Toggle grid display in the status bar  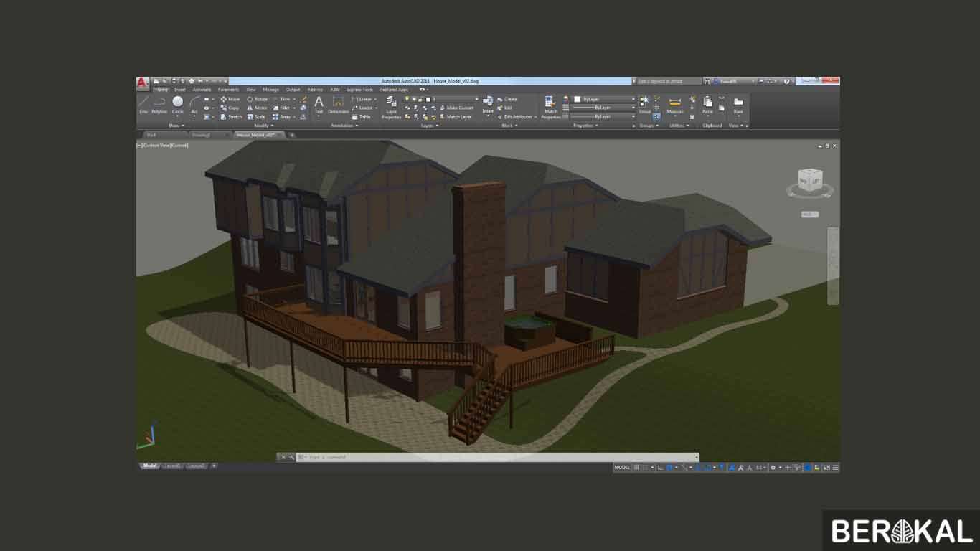tap(636, 467)
